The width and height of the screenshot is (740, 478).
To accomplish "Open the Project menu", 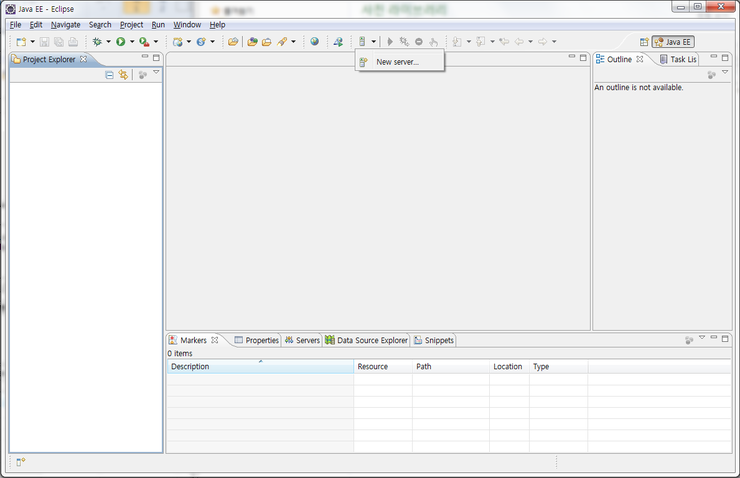I will point(131,25).
